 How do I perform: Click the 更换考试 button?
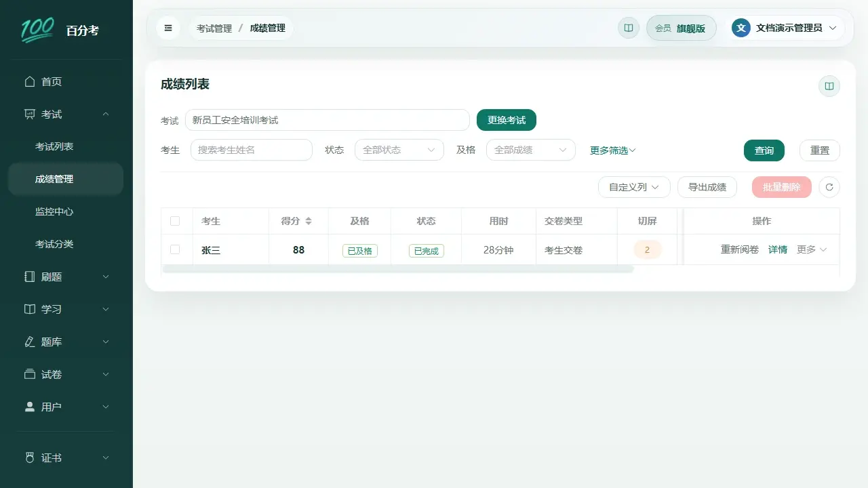(x=507, y=120)
